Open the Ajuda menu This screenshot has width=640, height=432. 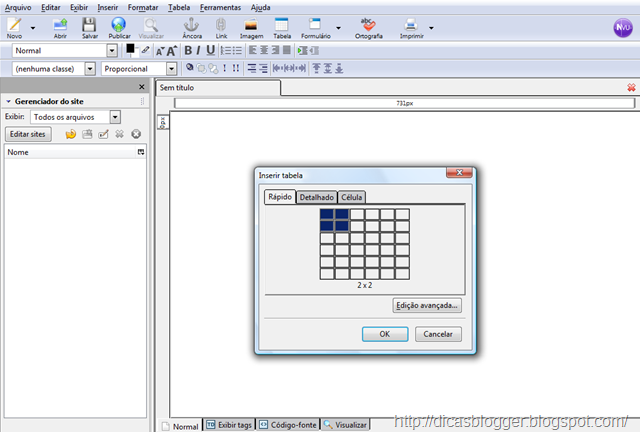click(x=260, y=7)
